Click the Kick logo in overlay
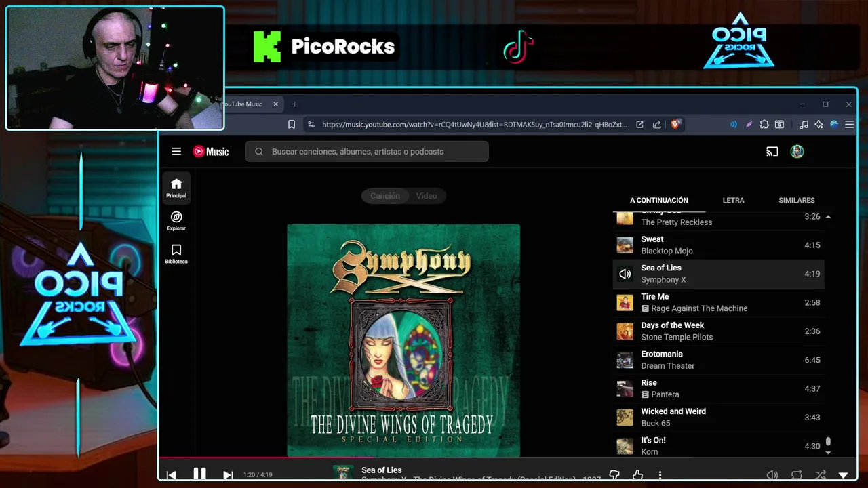This screenshot has width=868, height=488. [x=267, y=47]
